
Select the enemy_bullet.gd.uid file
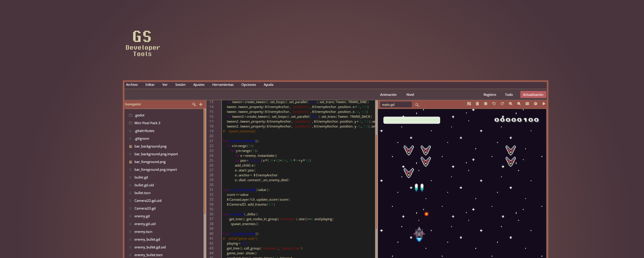tap(150, 247)
